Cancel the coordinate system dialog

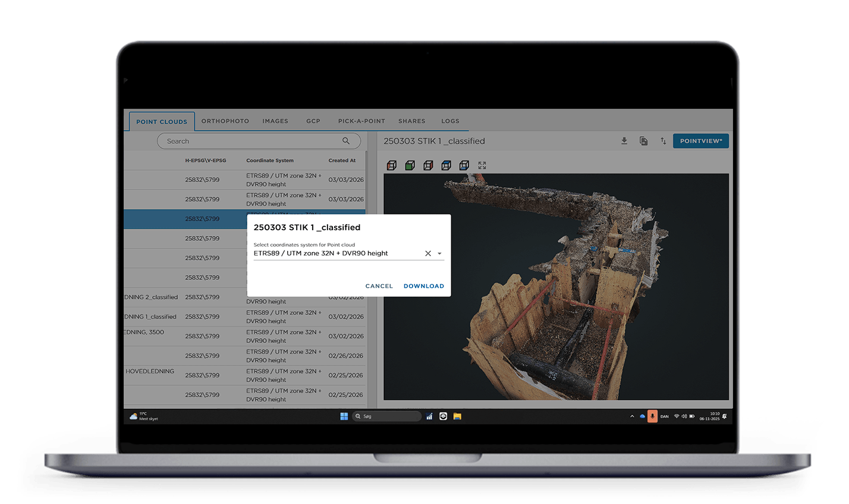coord(379,286)
